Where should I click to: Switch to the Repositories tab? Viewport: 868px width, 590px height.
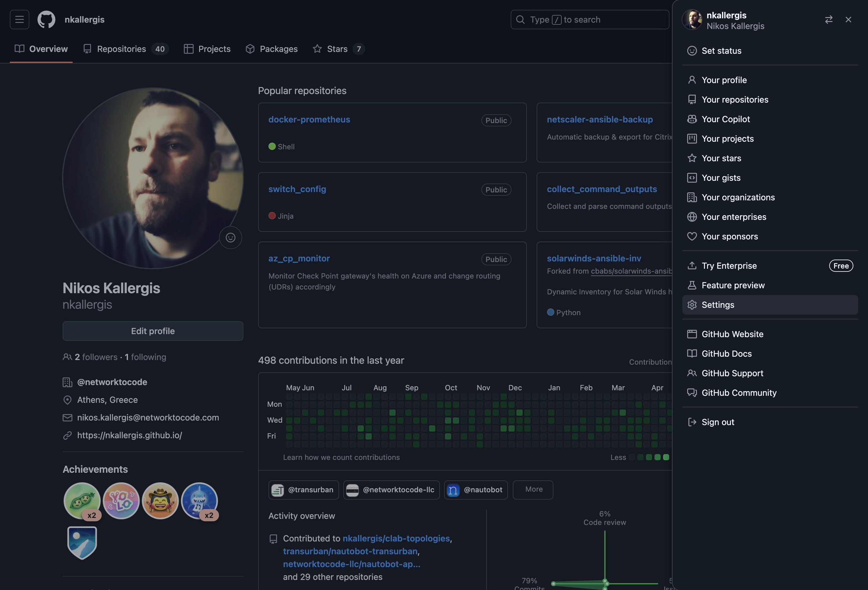pyautogui.click(x=121, y=49)
